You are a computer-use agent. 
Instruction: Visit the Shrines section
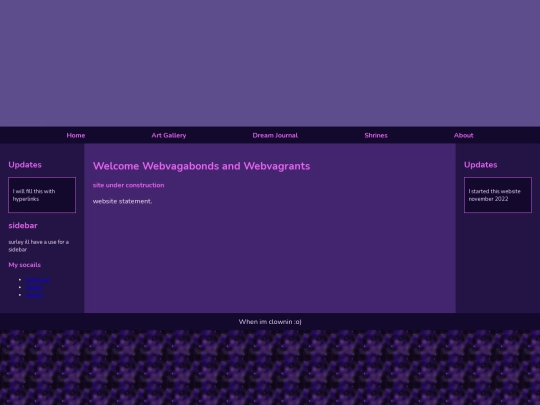376,135
